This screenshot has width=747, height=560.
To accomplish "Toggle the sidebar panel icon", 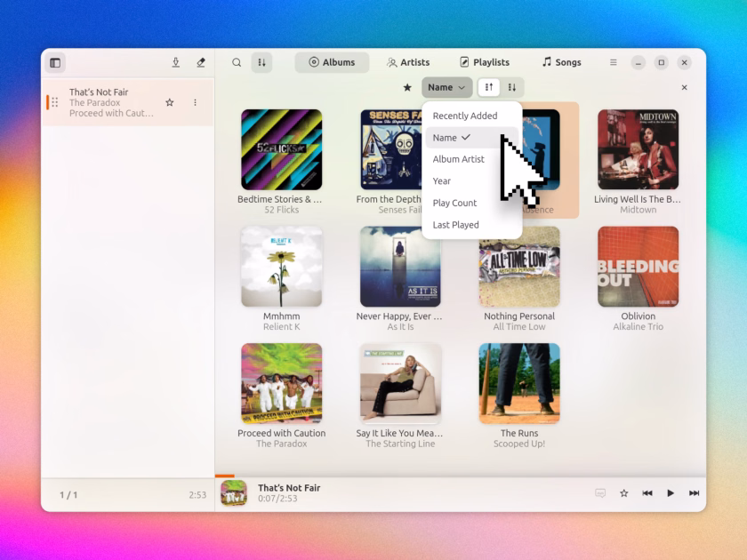I will click(55, 62).
